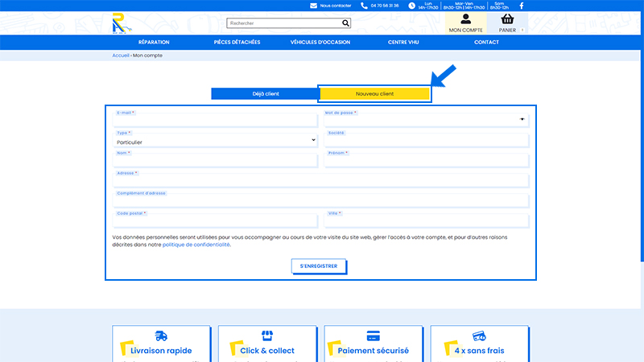Open Véhicules d'occasion menu
Screen dimensions: 644x362
[x=320, y=43]
